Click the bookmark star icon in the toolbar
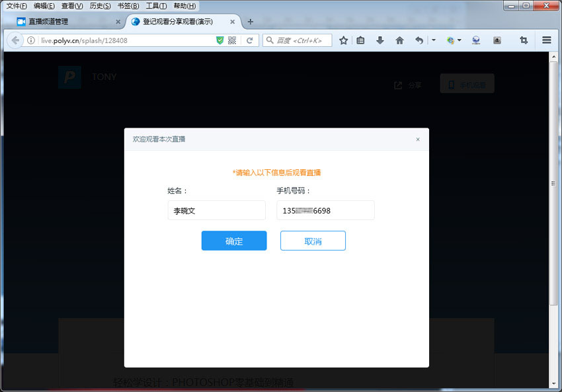This screenshot has width=562, height=392. [x=343, y=40]
